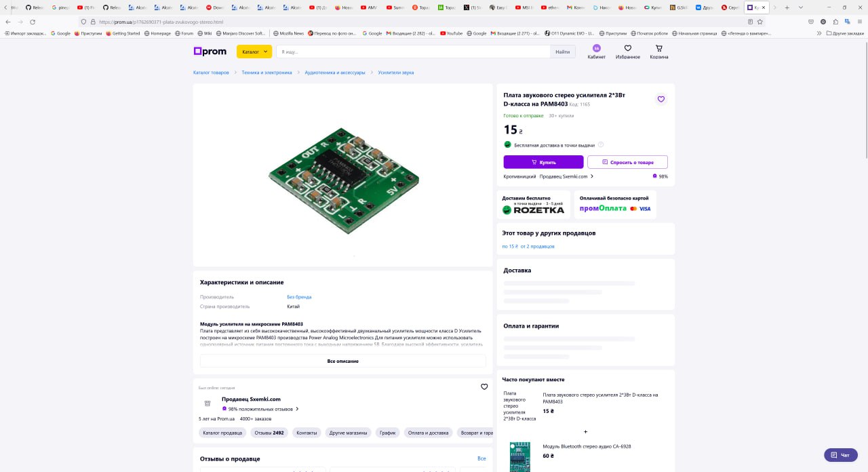Screen dimensions: 868x472
Task: Save to Pocket icon in the toolbar
Action: pos(812,22)
